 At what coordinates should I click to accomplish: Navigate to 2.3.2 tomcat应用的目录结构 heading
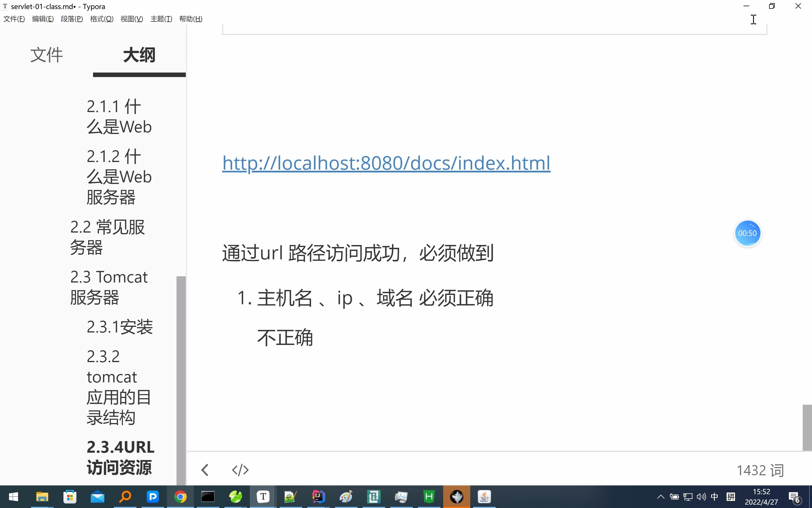[119, 387]
